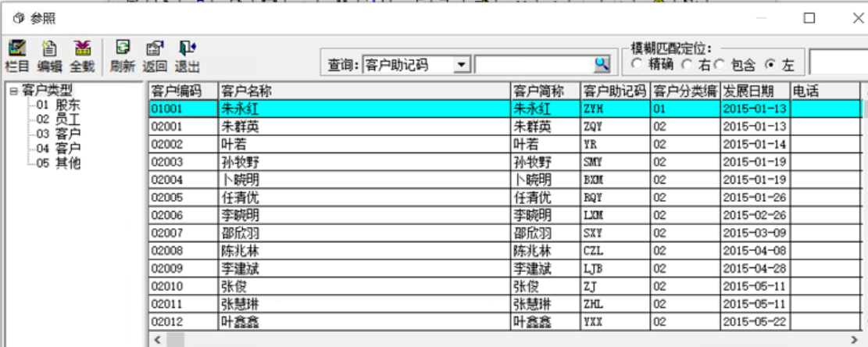Screen dimensions: 868x347
Task: Click customer name cell 李晓明
Action: point(364,215)
